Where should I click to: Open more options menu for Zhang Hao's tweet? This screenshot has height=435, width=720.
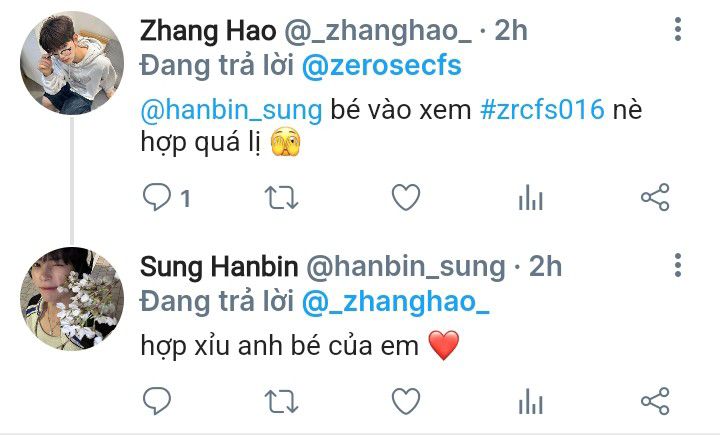[678, 29]
